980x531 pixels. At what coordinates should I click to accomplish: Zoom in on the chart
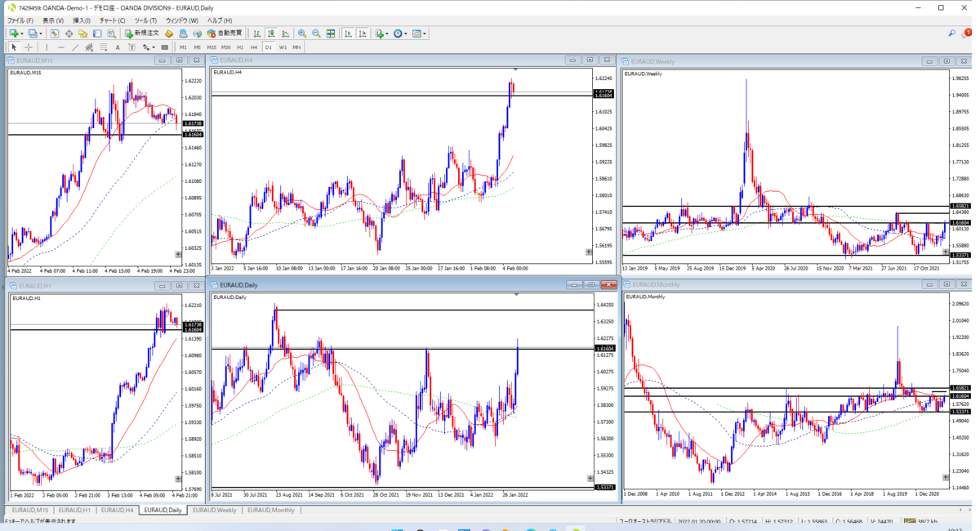click(302, 33)
